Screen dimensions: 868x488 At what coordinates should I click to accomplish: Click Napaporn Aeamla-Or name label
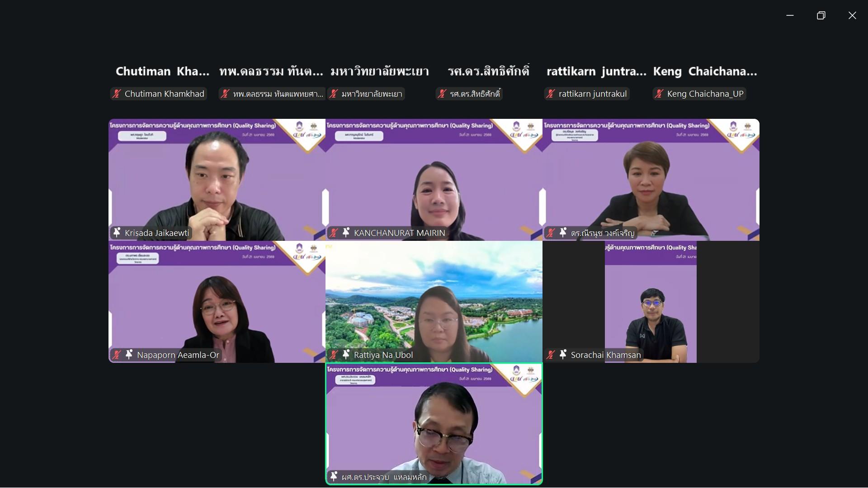pos(178,355)
